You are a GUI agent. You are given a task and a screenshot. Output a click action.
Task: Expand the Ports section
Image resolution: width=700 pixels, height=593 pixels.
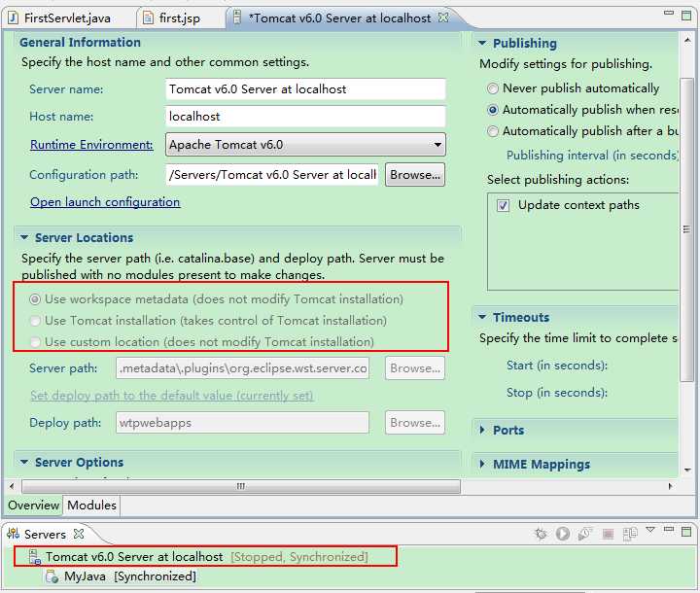482,430
